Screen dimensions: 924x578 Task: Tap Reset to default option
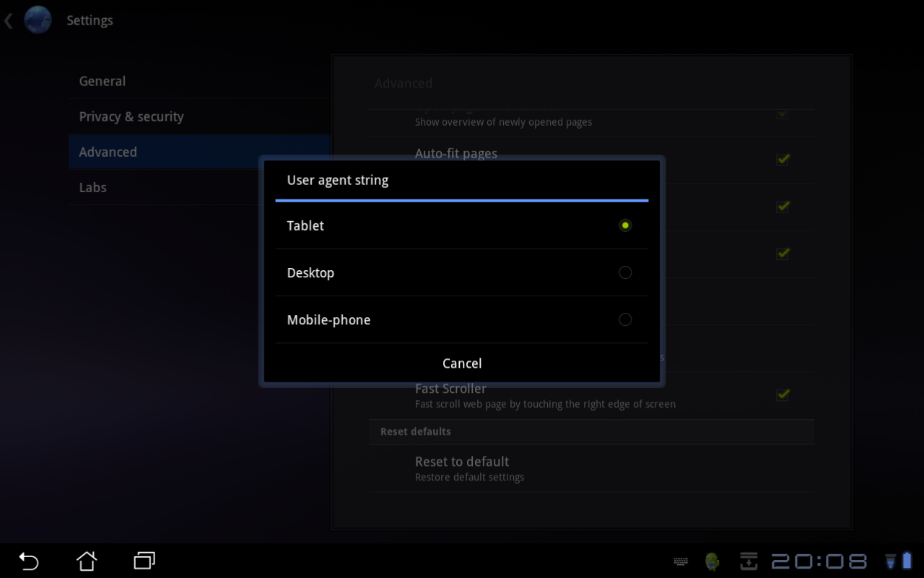(x=462, y=468)
